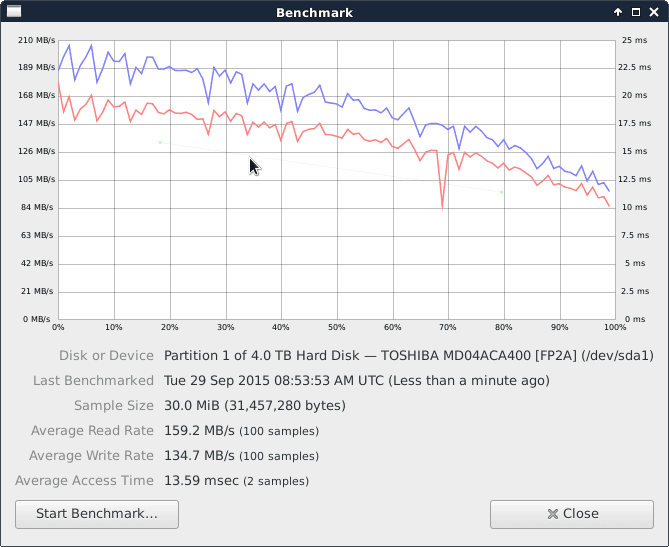Close window with the title bar X
The height and width of the screenshot is (547, 669).
pyautogui.click(x=654, y=12)
